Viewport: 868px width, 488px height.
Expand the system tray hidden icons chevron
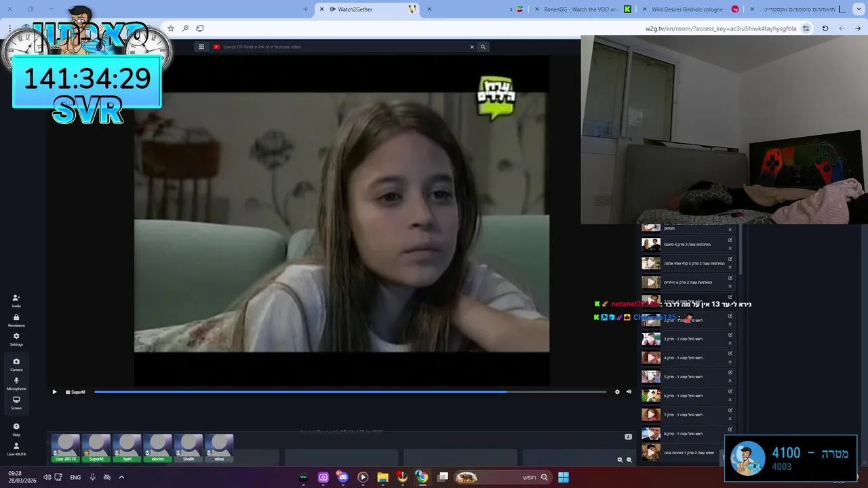[121, 477]
